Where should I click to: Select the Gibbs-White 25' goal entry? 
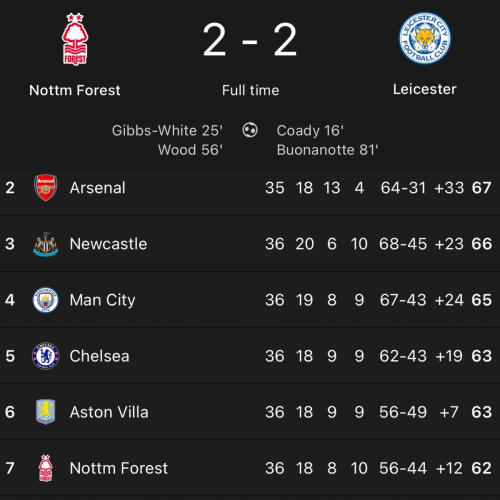[x=167, y=131]
